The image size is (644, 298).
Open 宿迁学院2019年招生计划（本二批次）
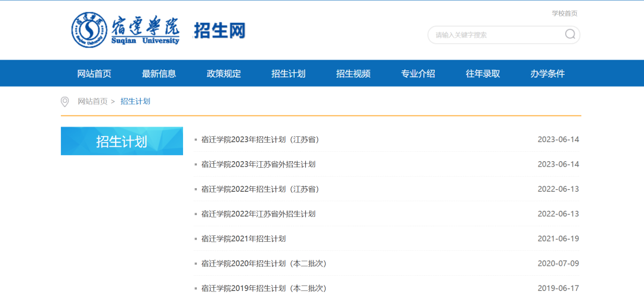click(x=264, y=288)
